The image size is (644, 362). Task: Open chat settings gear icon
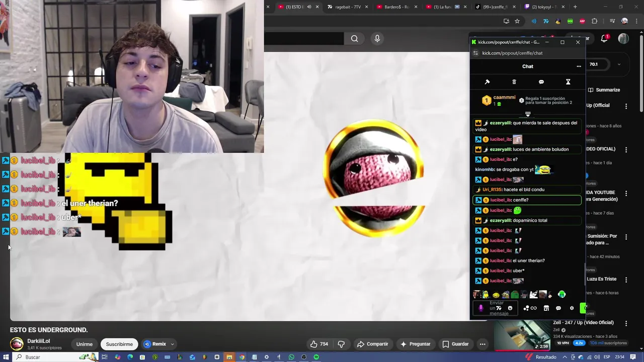click(x=572, y=308)
